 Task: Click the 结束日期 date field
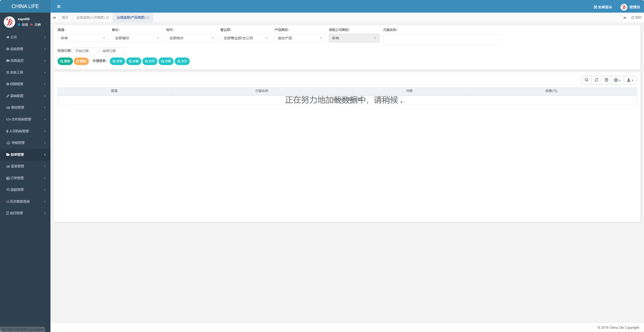[113, 51]
